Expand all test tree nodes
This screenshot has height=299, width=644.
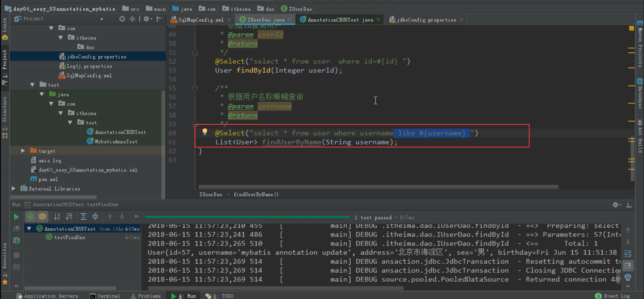coord(83,216)
